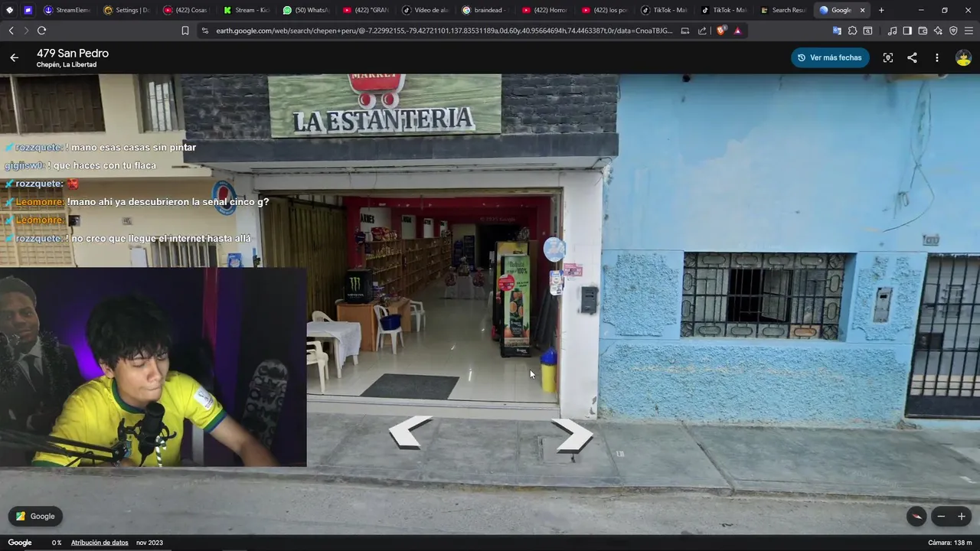Switch to the StreamElements tab
Viewport: 980px width, 551px height.
67,10
